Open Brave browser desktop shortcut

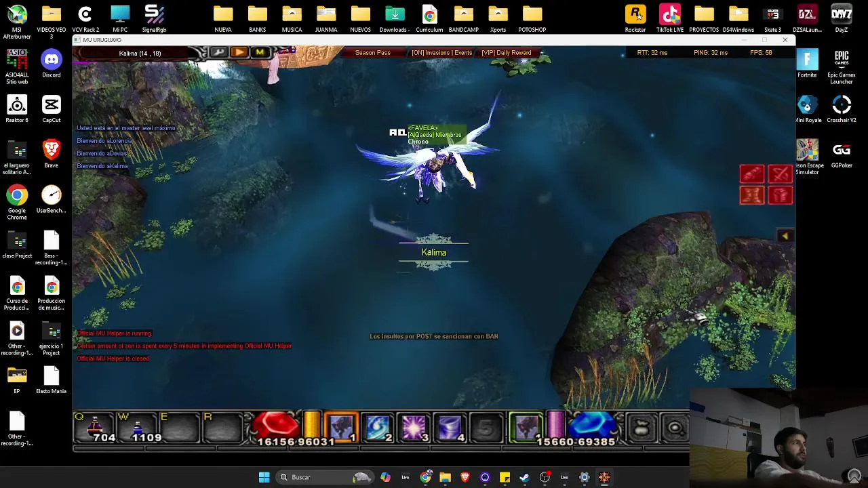coord(52,154)
